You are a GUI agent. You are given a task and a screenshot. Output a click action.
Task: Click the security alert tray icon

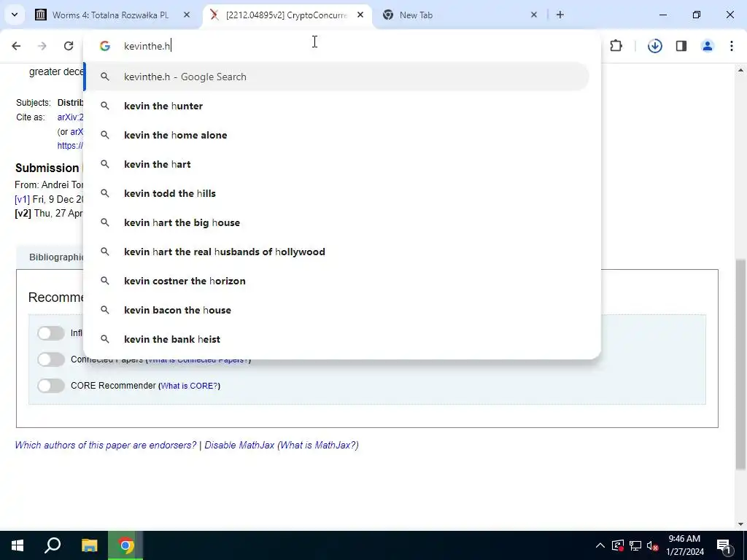click(617, 545)
